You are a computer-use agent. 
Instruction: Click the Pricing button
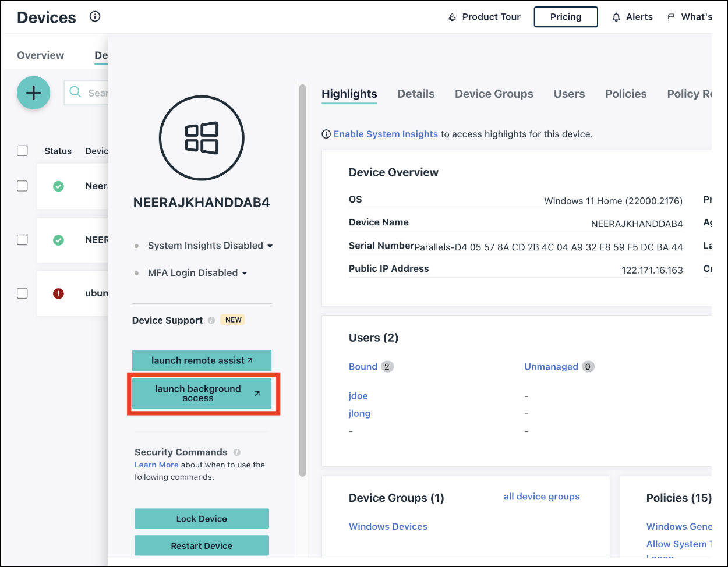[566, 17]
